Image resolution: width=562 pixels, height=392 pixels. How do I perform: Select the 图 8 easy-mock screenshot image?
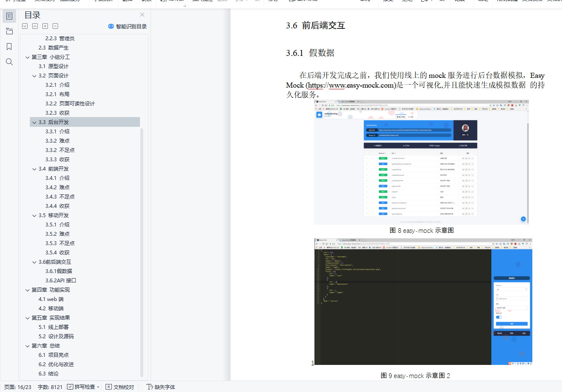click(x=421, y=162)
